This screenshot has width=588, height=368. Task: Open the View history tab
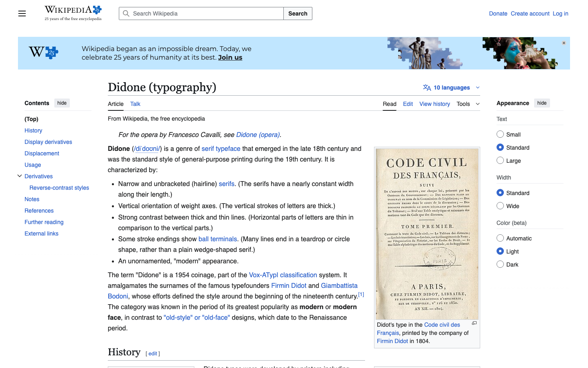point(434,104)
